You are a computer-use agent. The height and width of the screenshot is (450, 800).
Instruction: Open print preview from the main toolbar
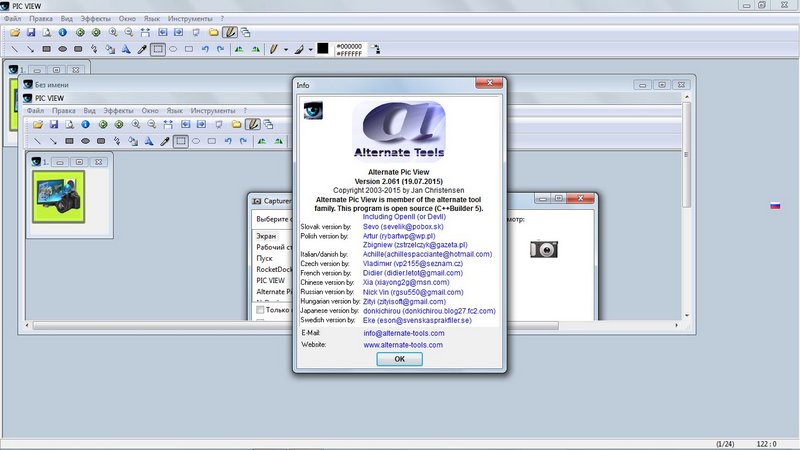click(x=47, y=33)
